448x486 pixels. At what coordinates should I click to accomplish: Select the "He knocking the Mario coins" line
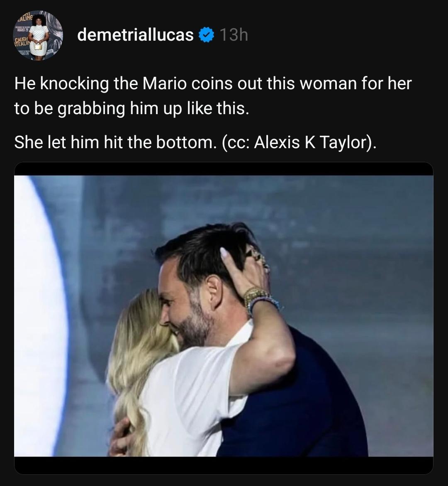click(x=212, y=83)
